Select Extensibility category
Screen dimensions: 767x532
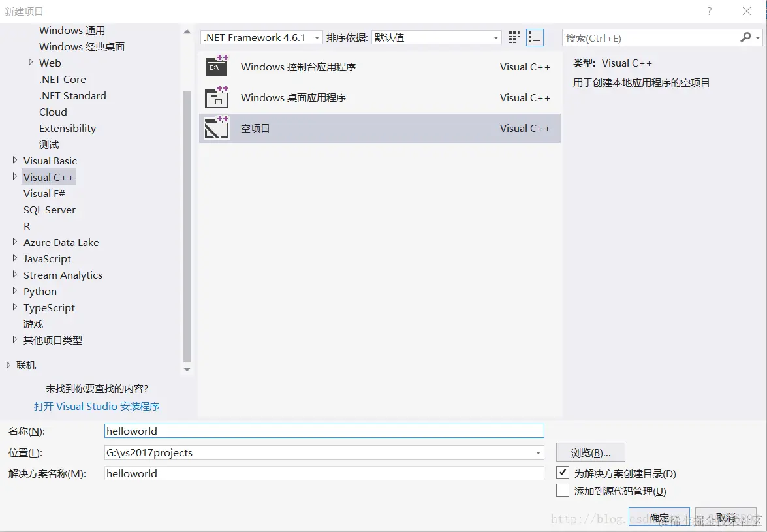(67, 128)
